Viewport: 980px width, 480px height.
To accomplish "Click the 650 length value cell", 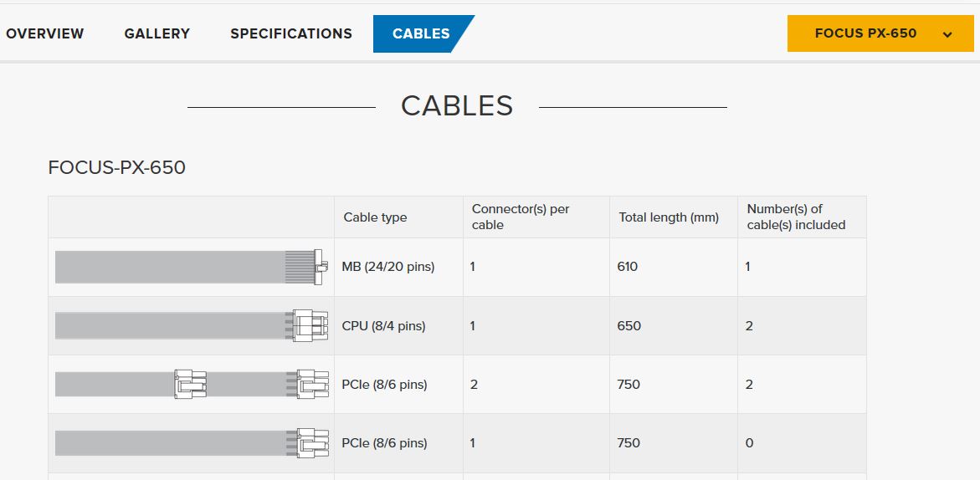I will [629, 325].
